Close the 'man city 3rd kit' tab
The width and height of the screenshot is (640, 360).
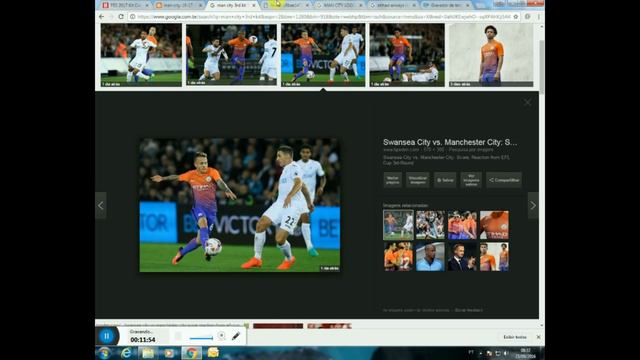pyautogui.click(x=253, y=5)
